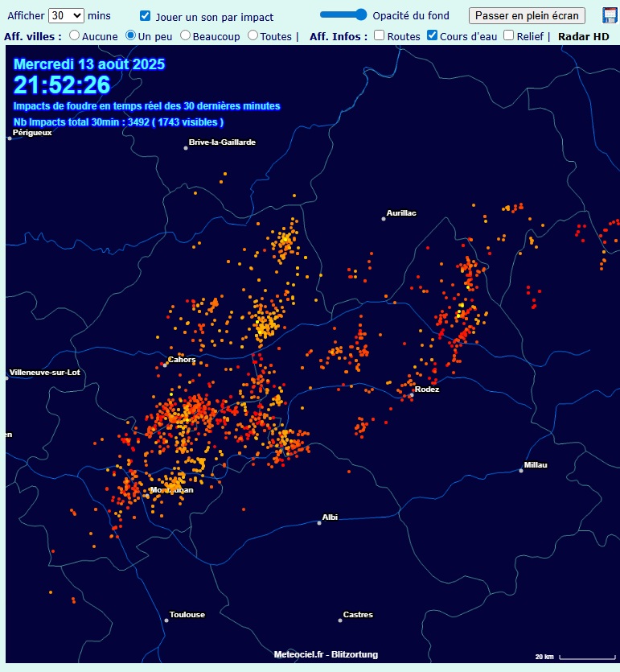The image size is (620, 672).
Task: Open the Afficher minutes dropdown
Action: click(x=66, y=15)
